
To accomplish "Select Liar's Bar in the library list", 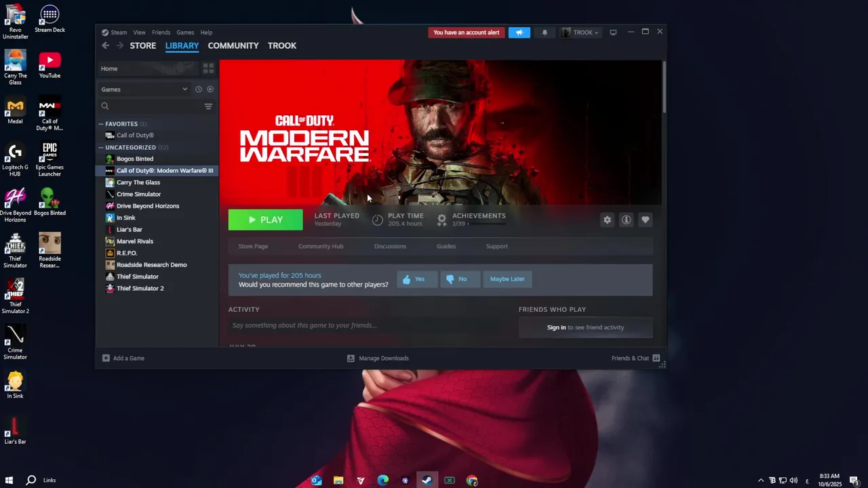I will pos(157,230).
